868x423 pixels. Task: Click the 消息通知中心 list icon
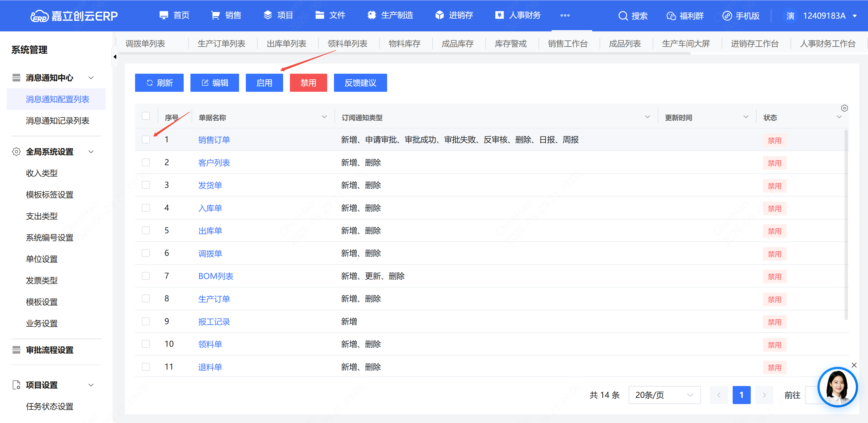point(16,78)
